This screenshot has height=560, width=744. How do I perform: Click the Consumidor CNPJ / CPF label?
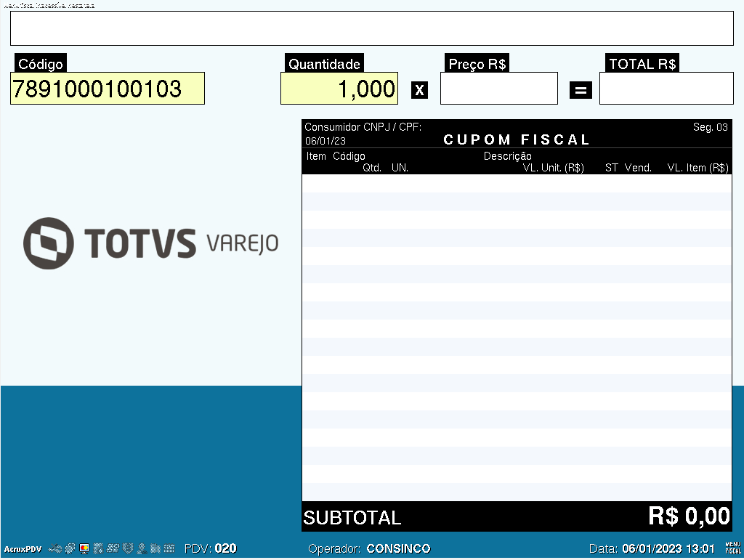[x=363, y=127]
